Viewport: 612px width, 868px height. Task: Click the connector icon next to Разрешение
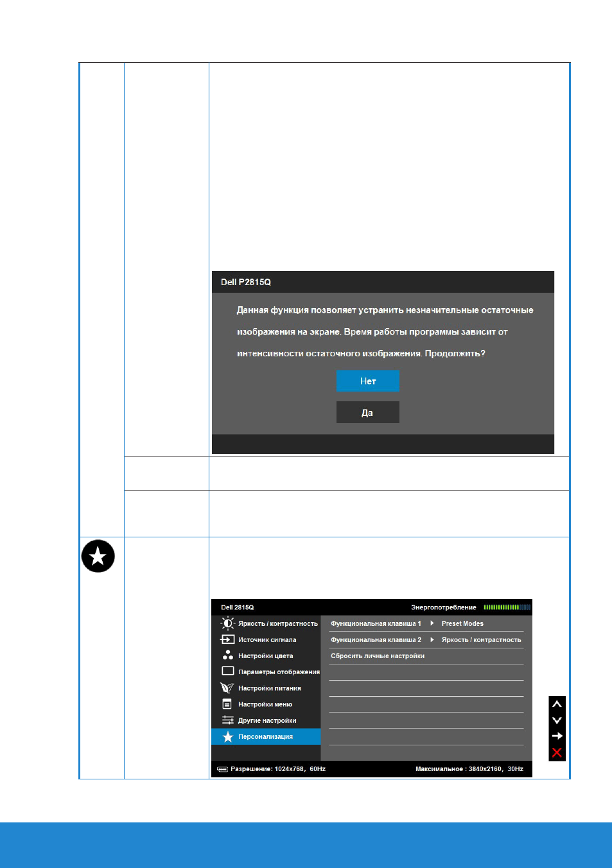click(222, 769)
